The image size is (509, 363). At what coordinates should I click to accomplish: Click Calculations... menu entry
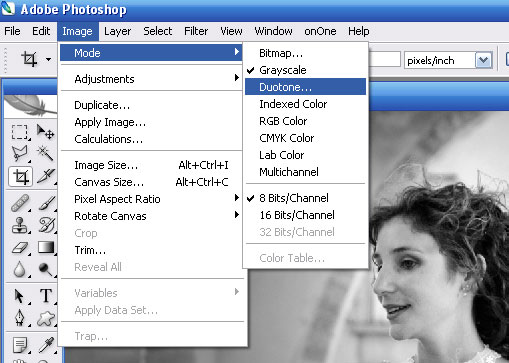click(151, 139)
